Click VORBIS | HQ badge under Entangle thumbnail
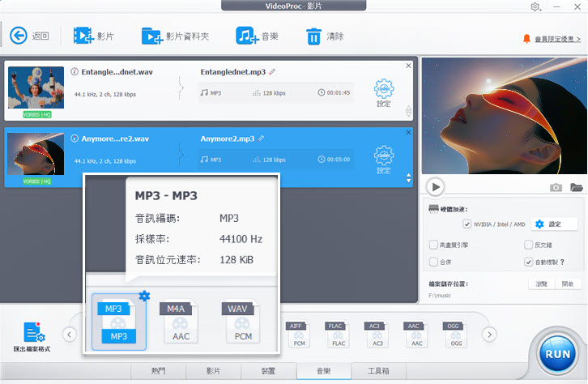Image resolution: width=588 pixels, height=384 pixels. (36, 114)
